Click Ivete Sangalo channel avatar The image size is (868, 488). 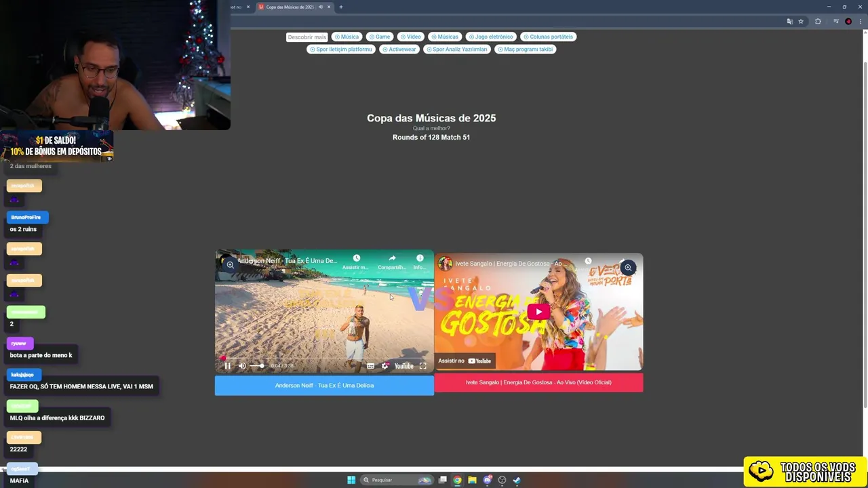[x=446, y=264]
